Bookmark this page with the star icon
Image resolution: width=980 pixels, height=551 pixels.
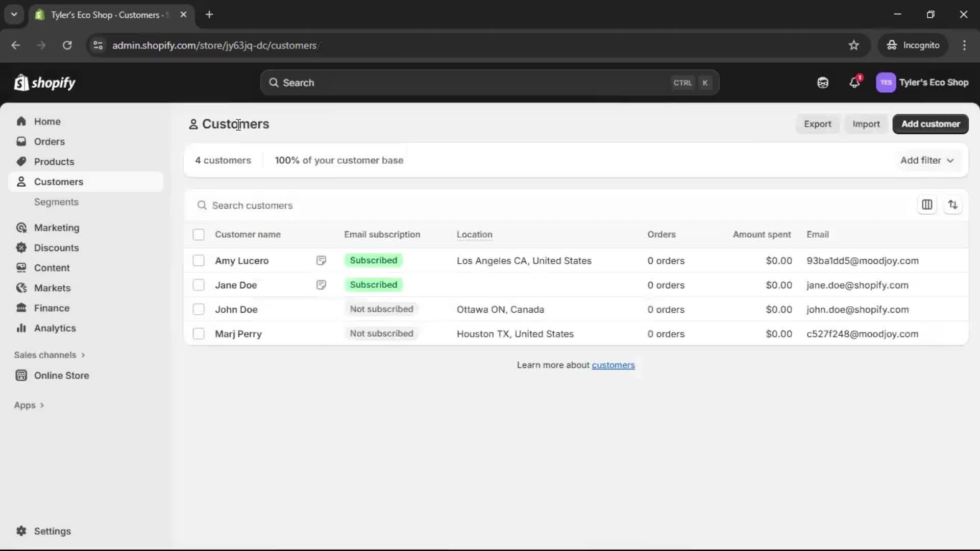(x=854, y=45)
